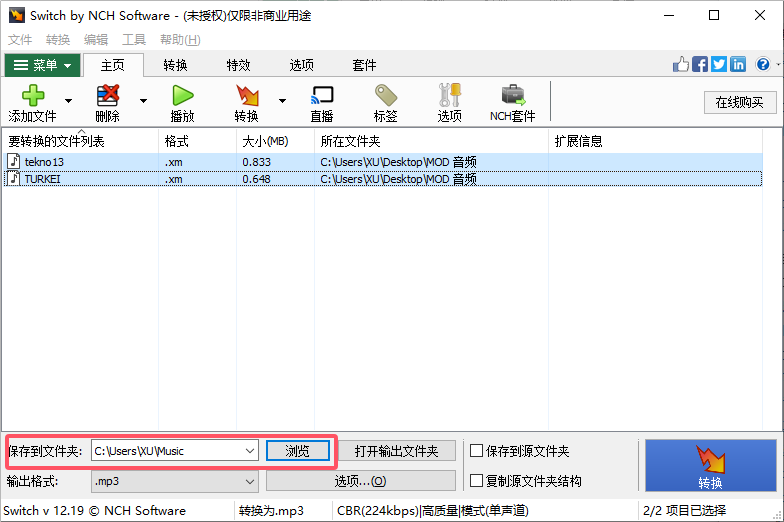Viewport: 784px width, 522px height.
Task: Select the tekno13 file row
Action: (x=383, y=162)
